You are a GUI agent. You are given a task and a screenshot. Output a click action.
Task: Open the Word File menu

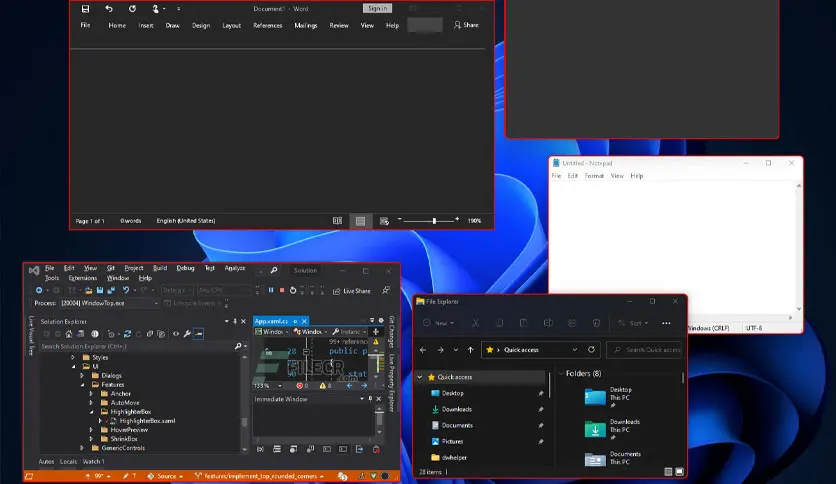point(85,25)
